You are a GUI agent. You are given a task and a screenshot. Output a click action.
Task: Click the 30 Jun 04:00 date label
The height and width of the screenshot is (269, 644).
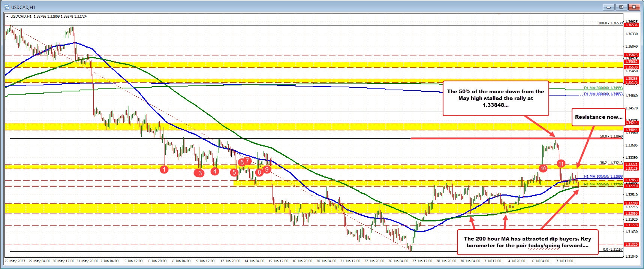[470, 261]
